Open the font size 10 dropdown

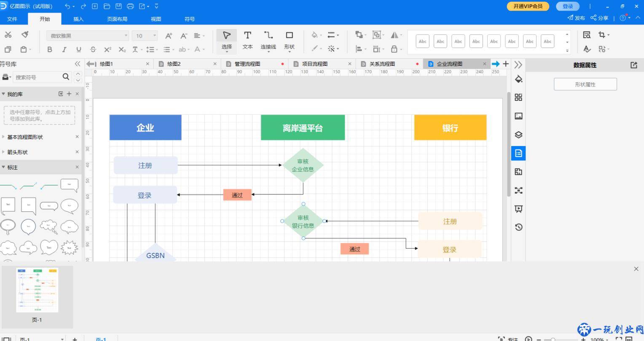145,36
